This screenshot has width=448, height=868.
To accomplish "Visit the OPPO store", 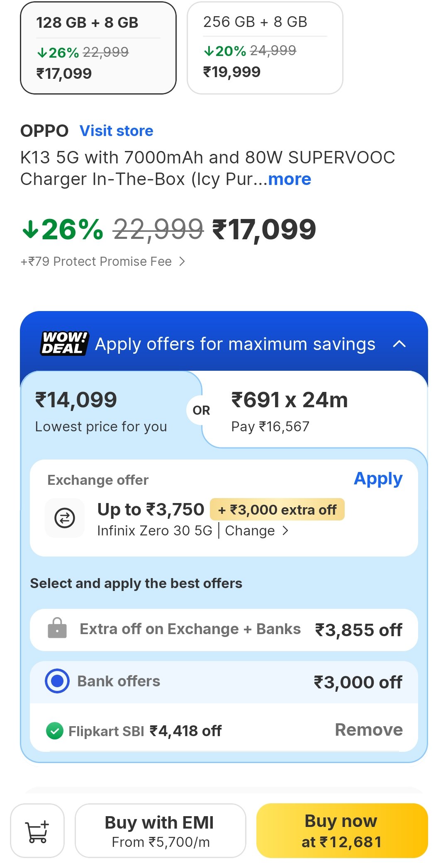I will (117, 131).
